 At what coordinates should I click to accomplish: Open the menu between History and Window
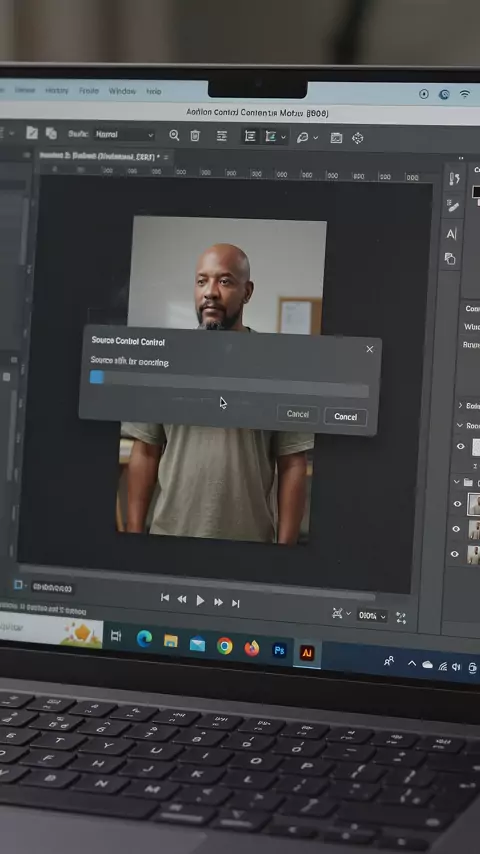click(89, 90)
